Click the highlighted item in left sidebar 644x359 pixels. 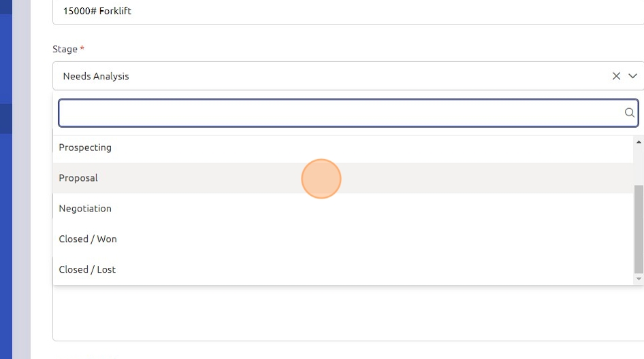6,118
